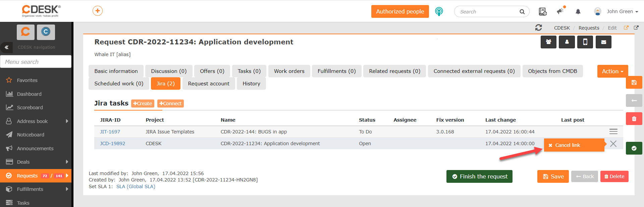Click the orange C logo tile

point(25,32)
